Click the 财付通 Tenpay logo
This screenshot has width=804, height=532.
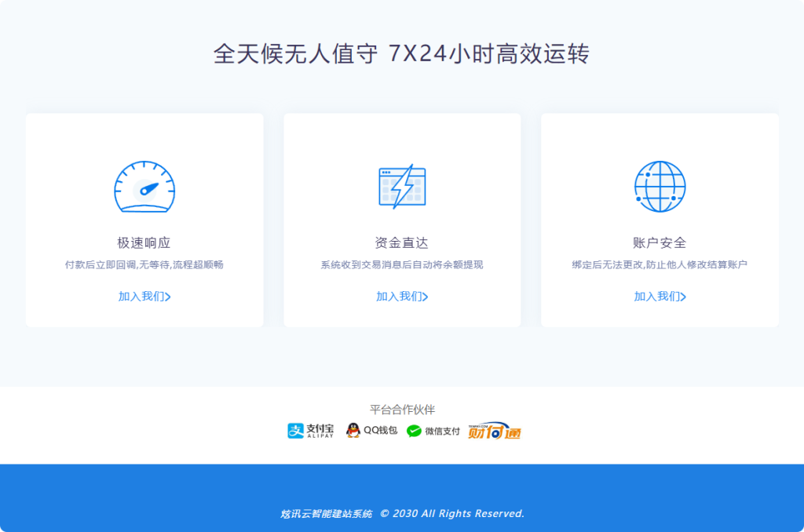point(495,429)
